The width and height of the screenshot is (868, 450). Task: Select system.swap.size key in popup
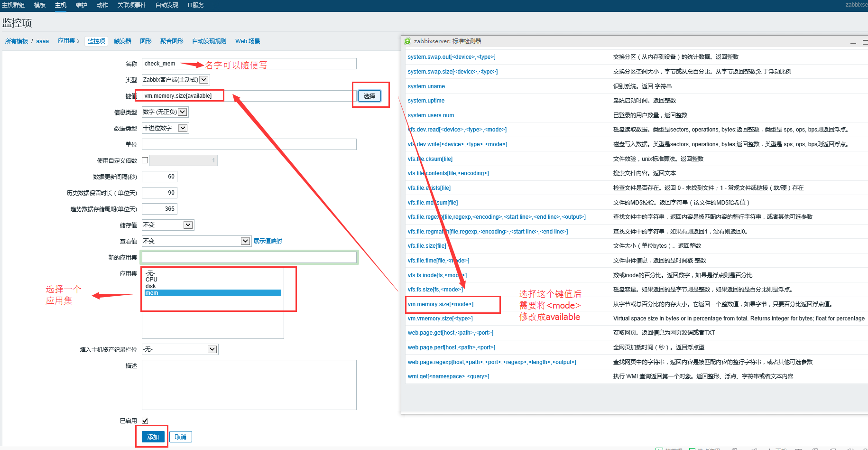click(453, 72)
